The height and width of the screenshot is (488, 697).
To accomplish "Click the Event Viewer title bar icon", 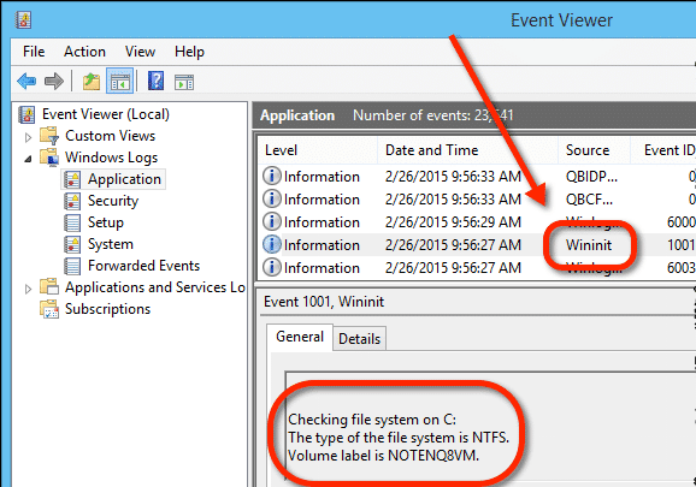I will click(24, 19).
